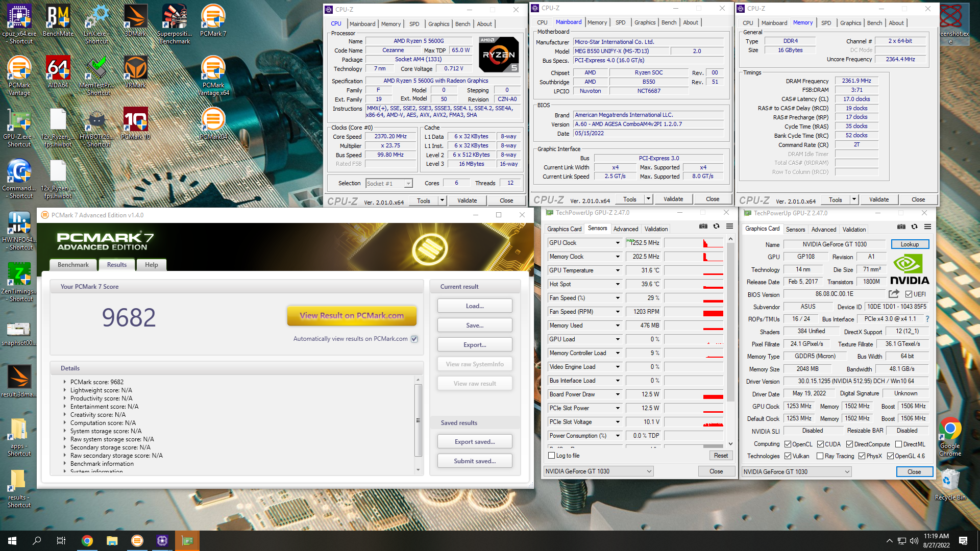Screen dimensions: 980x551
Task: Open the BenchMate desktop shortcut
Action: point(58,20)
